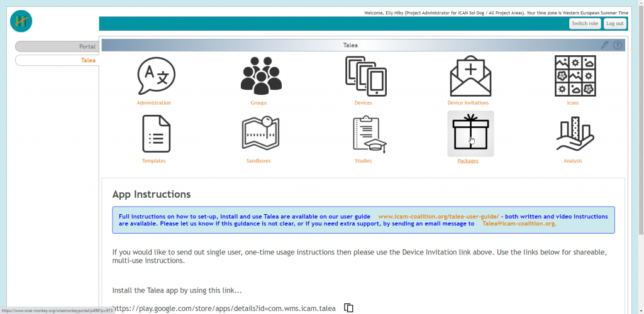The height and width of the screenshot is (314, 644).
Task: Click the Templates text label
Action: point(153,161)
